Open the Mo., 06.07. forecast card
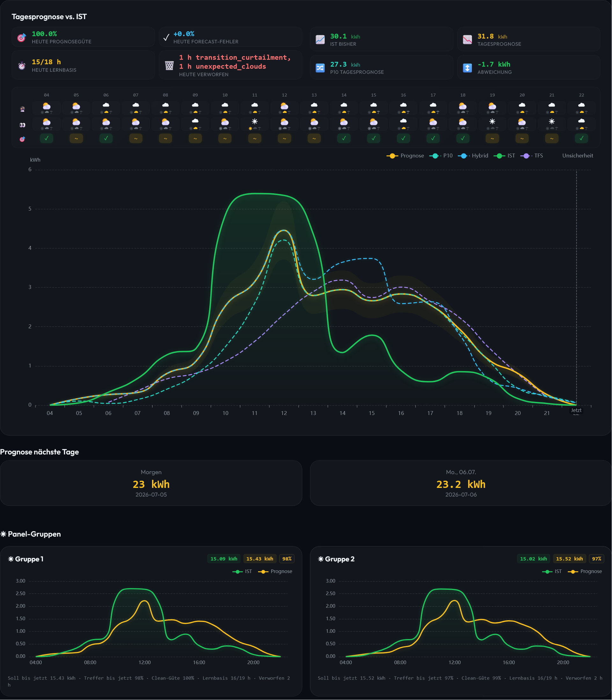The height and width of the screenshot is (700, 612). tap(461, 483)
